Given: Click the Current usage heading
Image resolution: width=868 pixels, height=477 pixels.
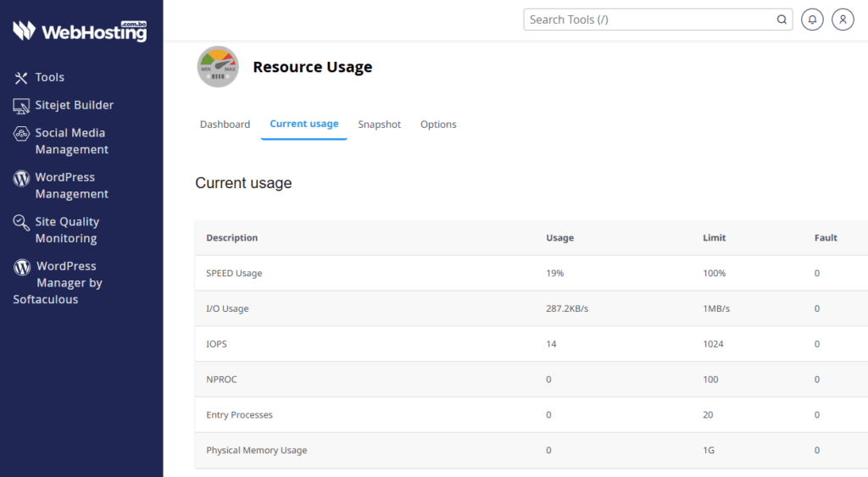Looking at the screenshot, I should (243, 183).
